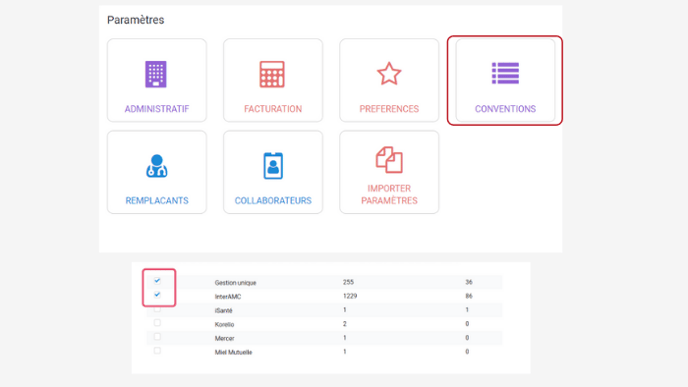The image size is (688, 387).
Task: Click the CONVENTIONS label text
Action: pyautogui.click(x=505, y=109)
